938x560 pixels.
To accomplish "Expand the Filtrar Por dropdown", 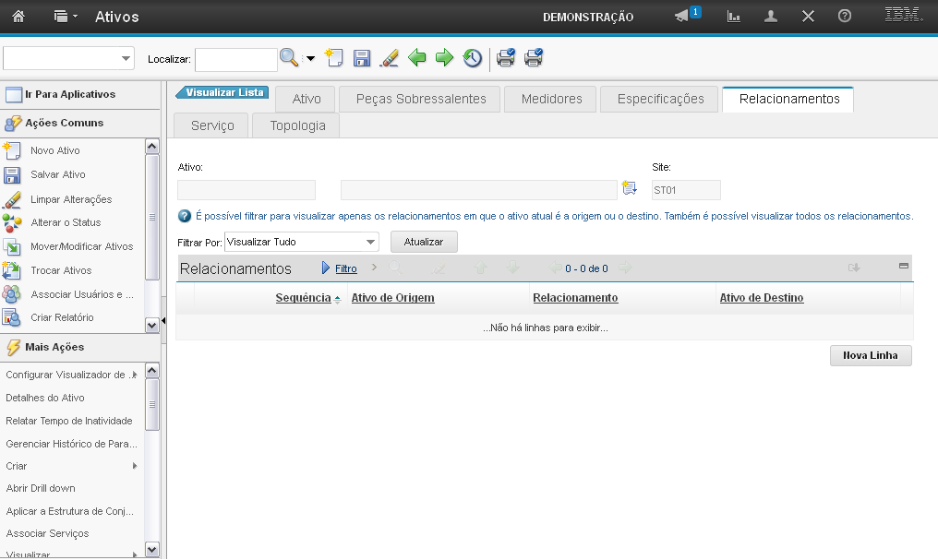I will pos(370,242).
